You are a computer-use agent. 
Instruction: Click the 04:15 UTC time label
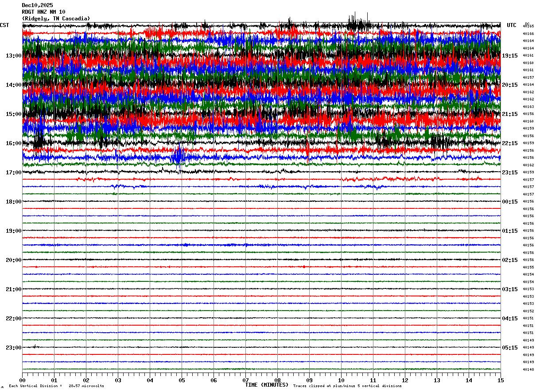tap(510, 319)
